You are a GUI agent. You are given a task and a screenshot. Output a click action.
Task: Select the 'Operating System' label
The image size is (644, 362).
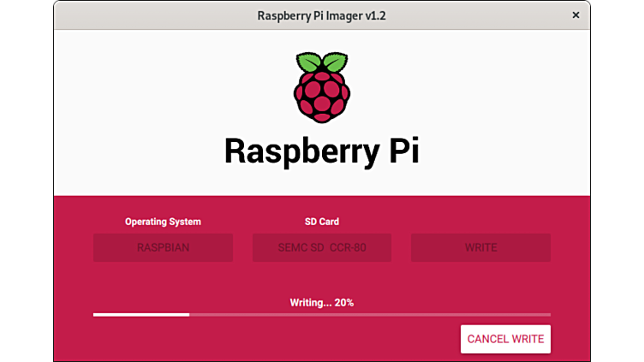[163, 222]
